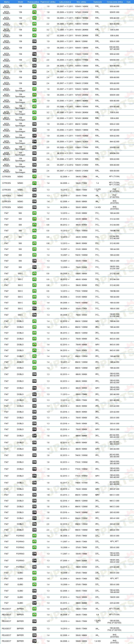
Task: Click the Oznaczenie silnika column header
Action: [115, 2]
